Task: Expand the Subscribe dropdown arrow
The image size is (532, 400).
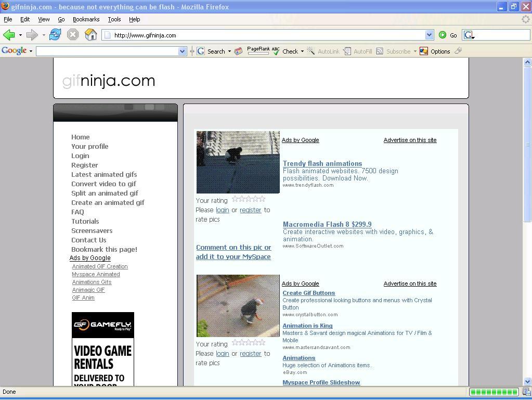Action: (x=415, y=51)
